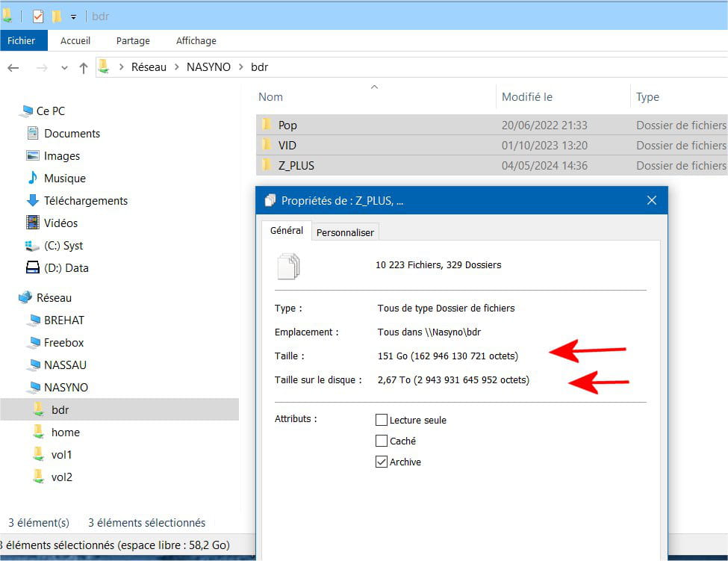Click the (C:) Syst drive icon

(x=31, y=245)
